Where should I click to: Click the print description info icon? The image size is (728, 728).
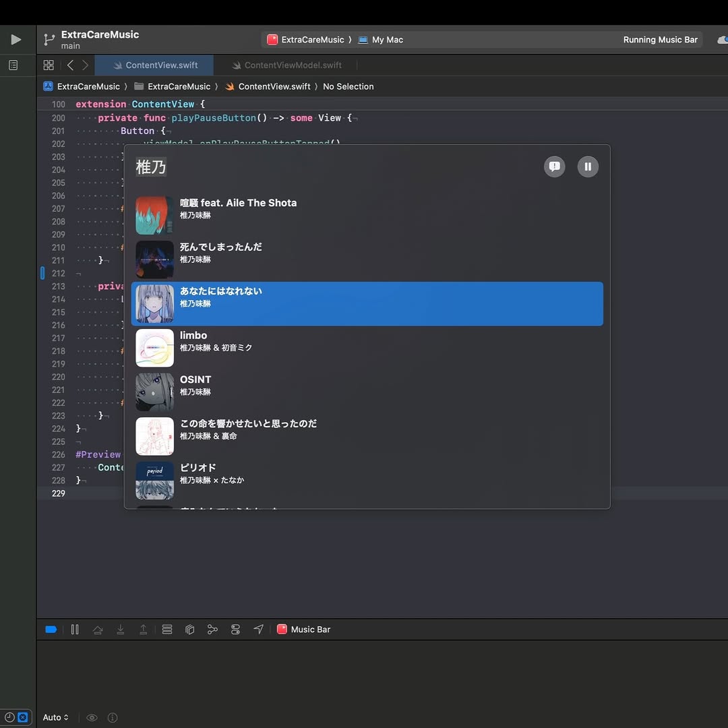[113, 718]
